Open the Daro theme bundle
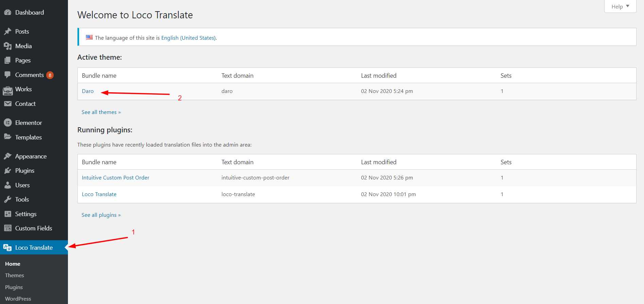Image resolution: width=644 pixels, height=304 pixels. 88,91
